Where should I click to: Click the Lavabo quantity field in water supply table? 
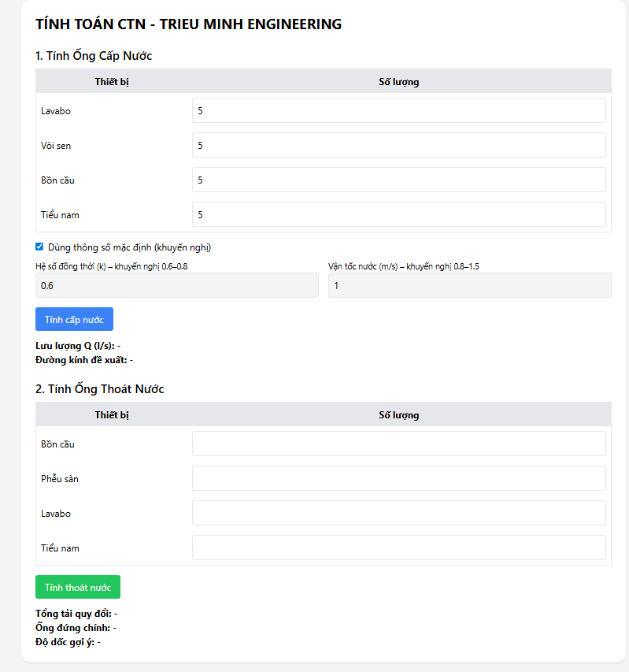click(x=398, y=111)
